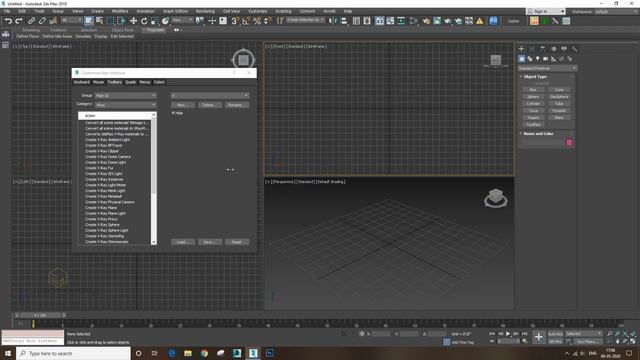Toggle the Hide checkbox in Customize dialog

pos(173,113)
